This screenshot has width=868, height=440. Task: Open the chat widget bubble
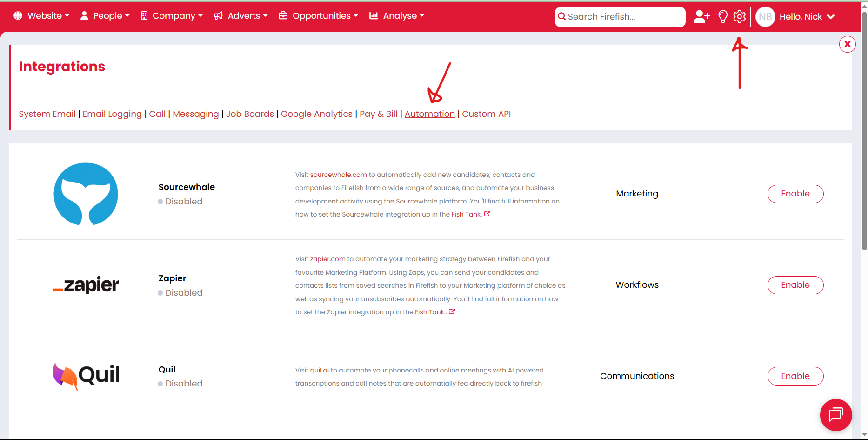[836, 415]
